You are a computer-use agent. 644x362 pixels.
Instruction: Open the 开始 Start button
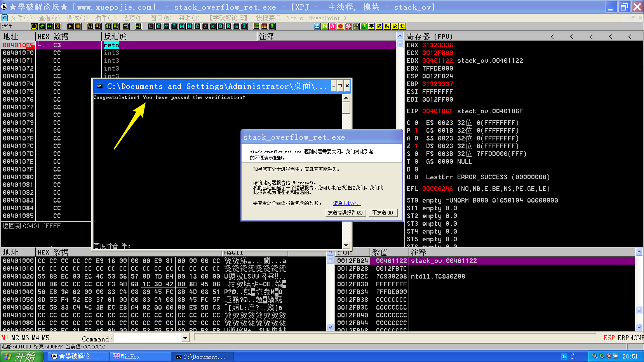point(22,356)
